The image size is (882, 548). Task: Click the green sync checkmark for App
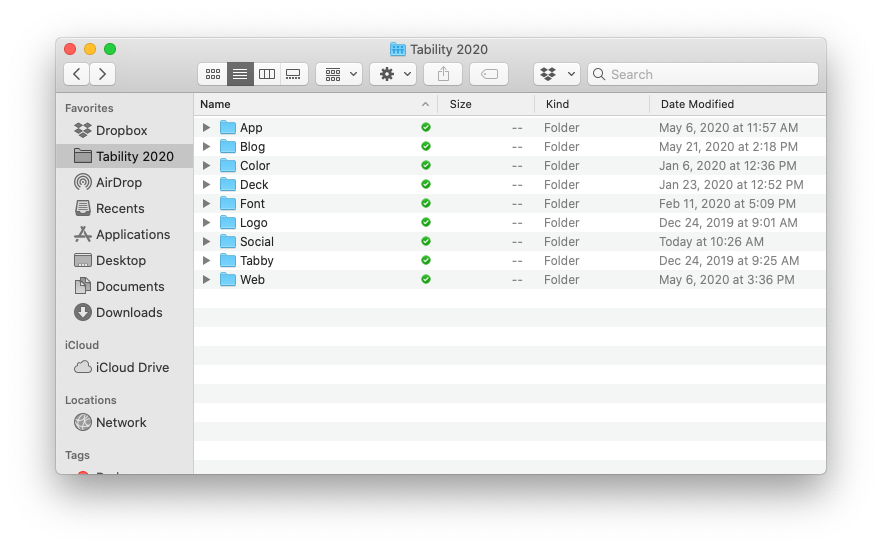point(426,127)
